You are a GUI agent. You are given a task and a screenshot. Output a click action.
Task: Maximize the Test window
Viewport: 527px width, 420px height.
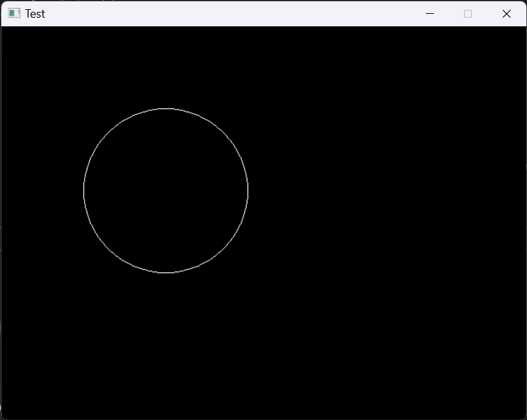pyautogui.click(x=467, y=13)
